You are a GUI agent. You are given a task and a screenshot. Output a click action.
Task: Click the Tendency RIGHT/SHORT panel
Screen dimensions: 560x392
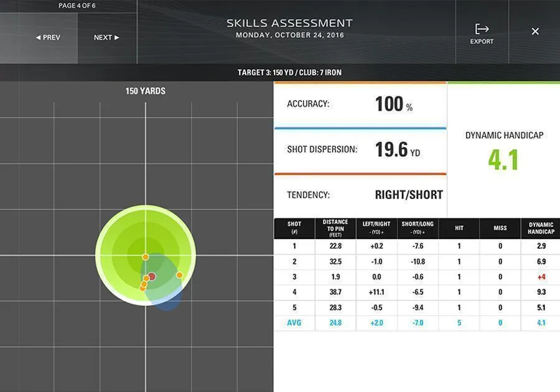click(360, 195)
